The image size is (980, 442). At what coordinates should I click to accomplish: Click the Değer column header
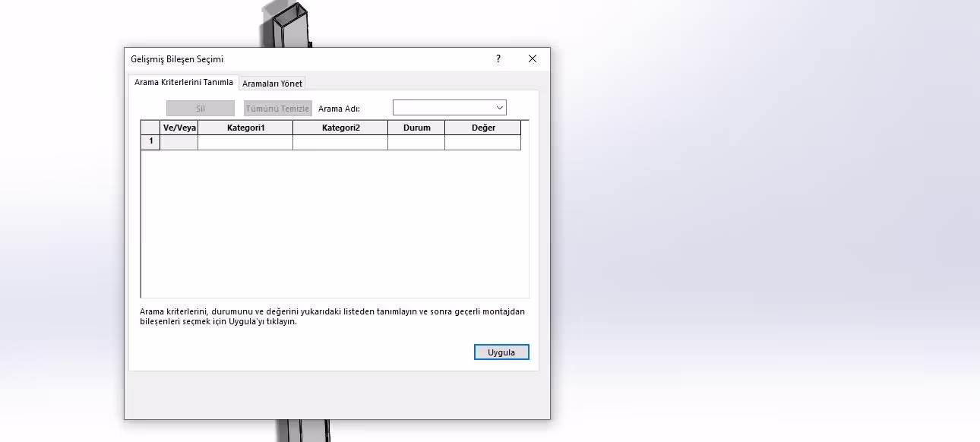[x=483, y=128]
